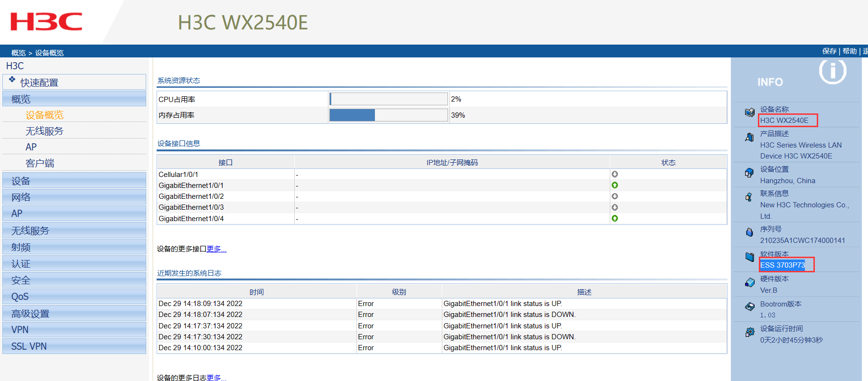This screenshot has width=868, height=381.
Task: Open the VPN menu
Action: pos(74,330)
